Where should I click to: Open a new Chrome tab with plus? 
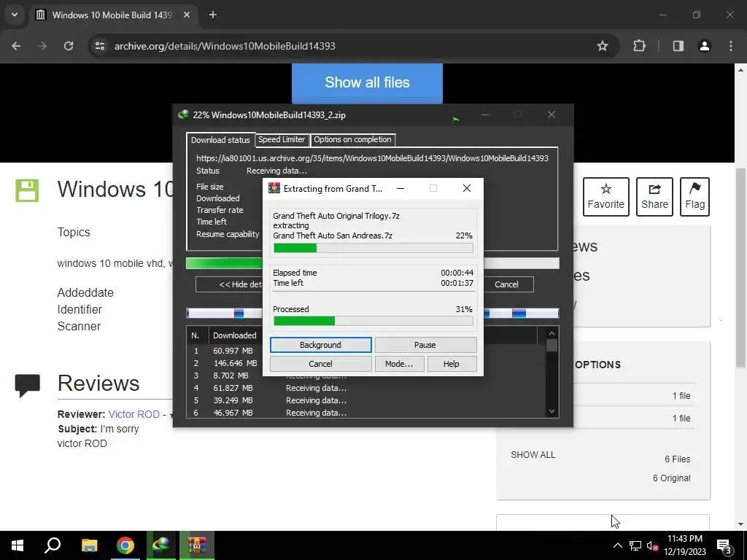click(x=213, y=15)
